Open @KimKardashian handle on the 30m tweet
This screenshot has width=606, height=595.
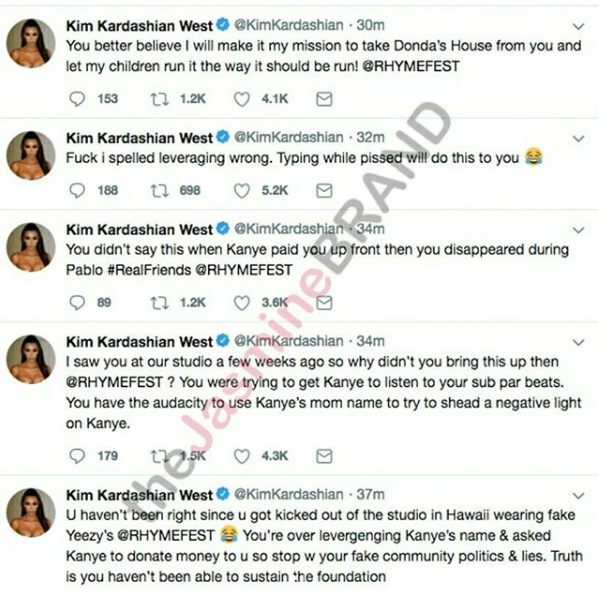[x=289, y=25]
